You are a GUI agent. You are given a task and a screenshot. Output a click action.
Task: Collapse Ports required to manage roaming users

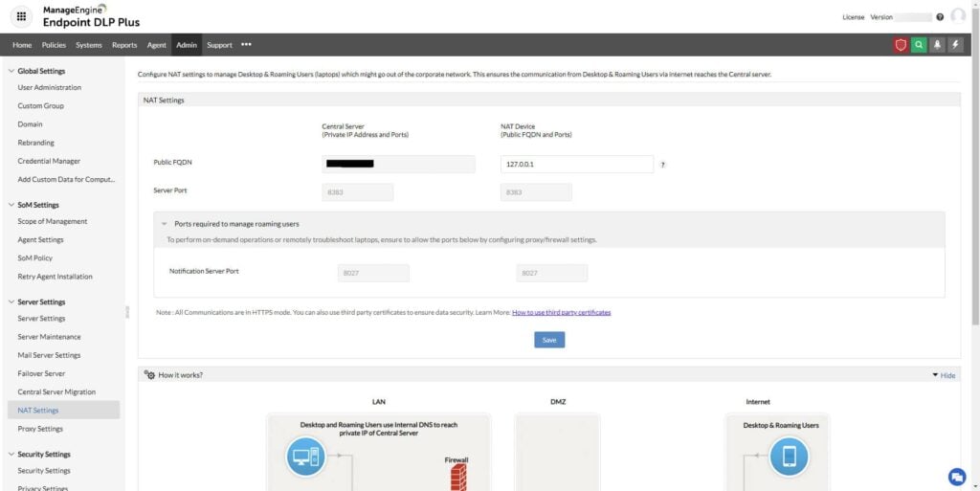coord(164,224)
